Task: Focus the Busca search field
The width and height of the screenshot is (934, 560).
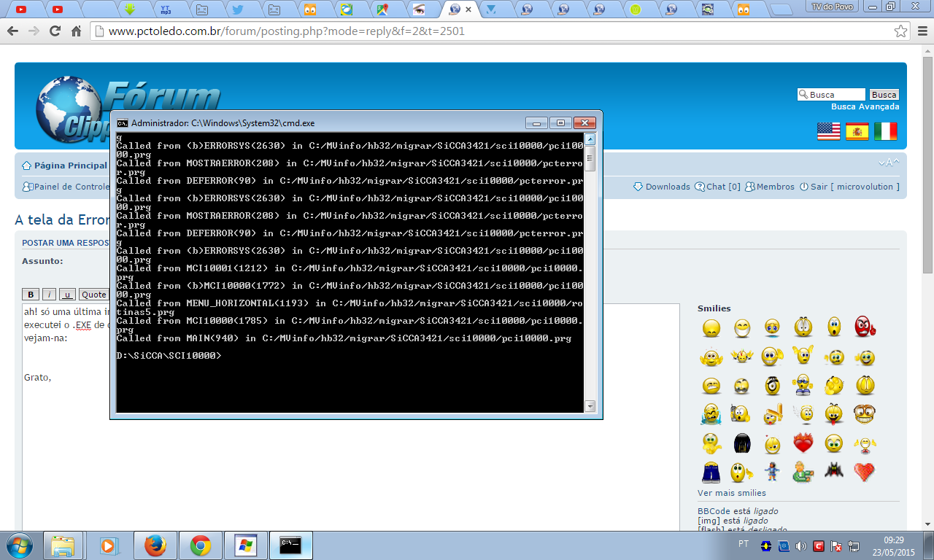Action: tap(832, 95)
